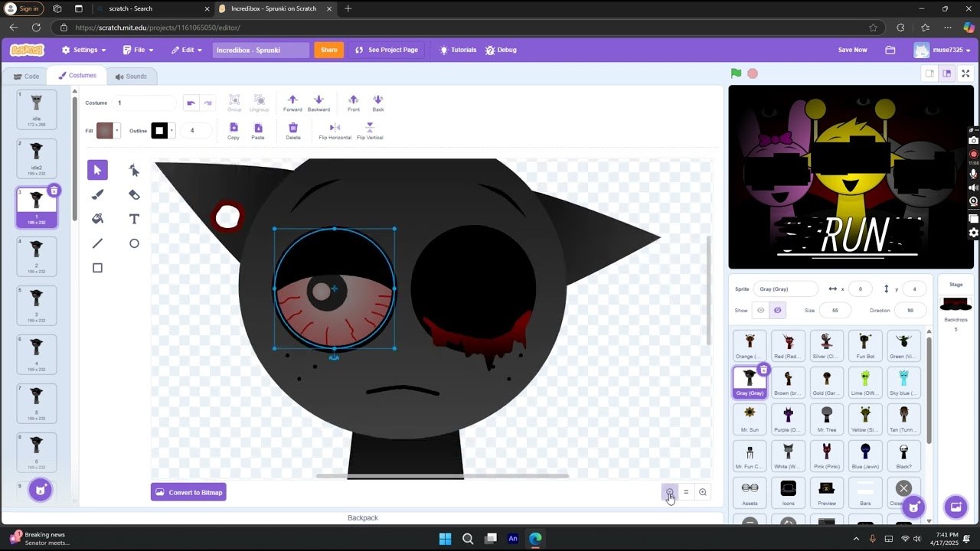This screenshot has width=980, height=551.
Task: Switch to small stage layout
Action: click(x=929, y=73)
